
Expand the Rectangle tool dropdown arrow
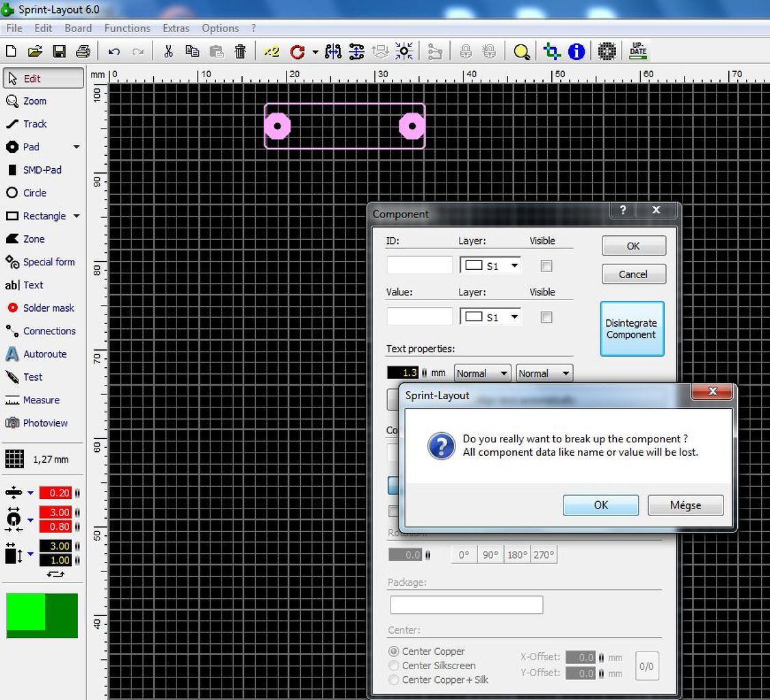[77, 216]
